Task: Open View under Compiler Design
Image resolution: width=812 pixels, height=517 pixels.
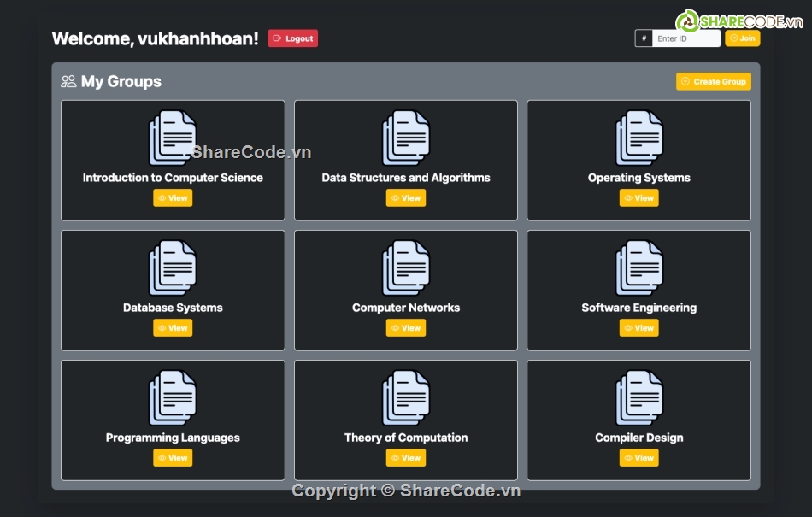Action: [x=639, y=458]
